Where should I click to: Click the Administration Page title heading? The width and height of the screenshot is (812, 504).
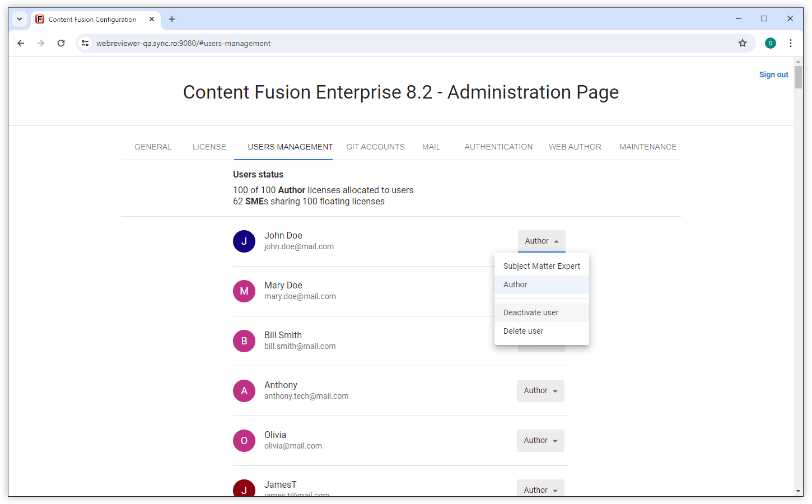point(401,92)
